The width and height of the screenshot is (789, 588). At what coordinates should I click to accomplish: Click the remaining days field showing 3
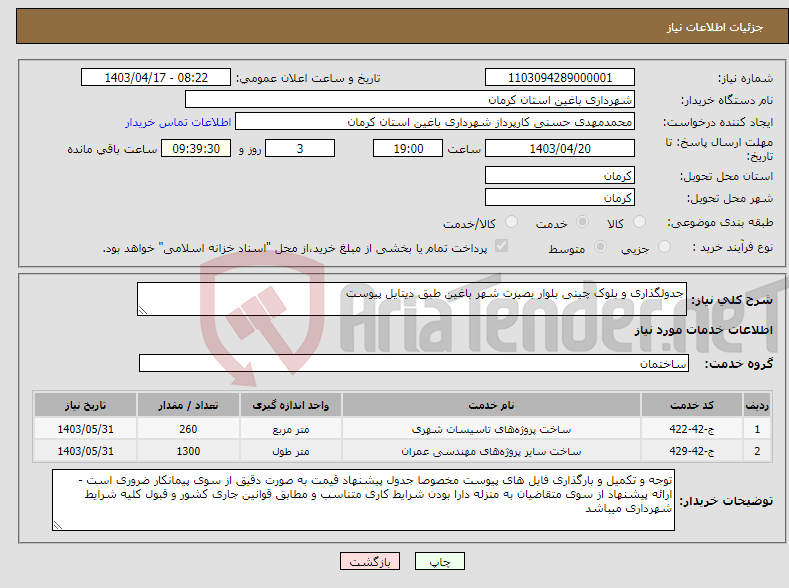(x=300, y=148)
